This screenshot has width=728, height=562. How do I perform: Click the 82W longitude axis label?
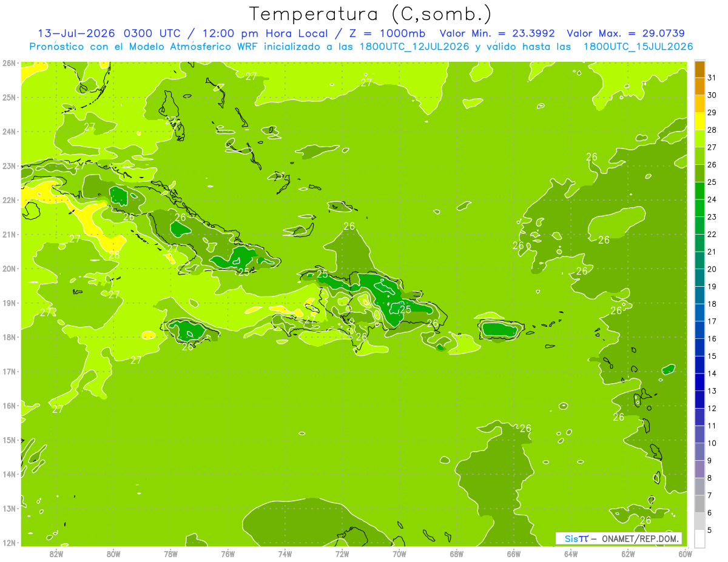coord(56,554)
